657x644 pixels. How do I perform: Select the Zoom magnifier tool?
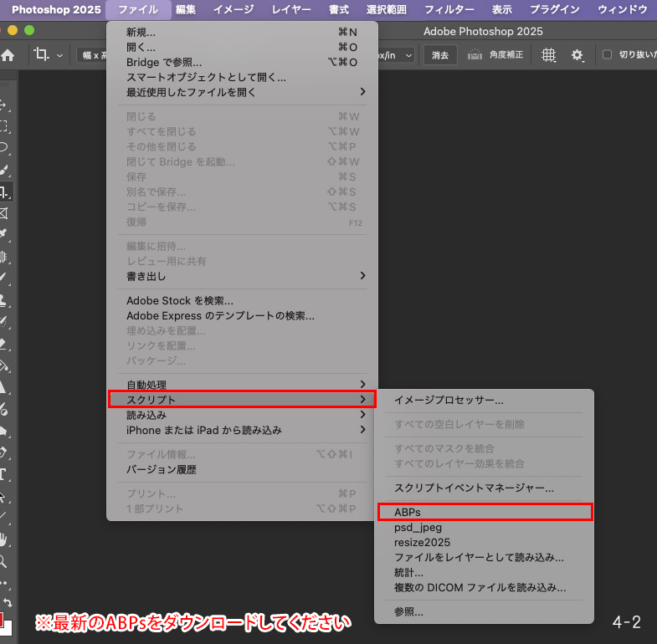4,561
